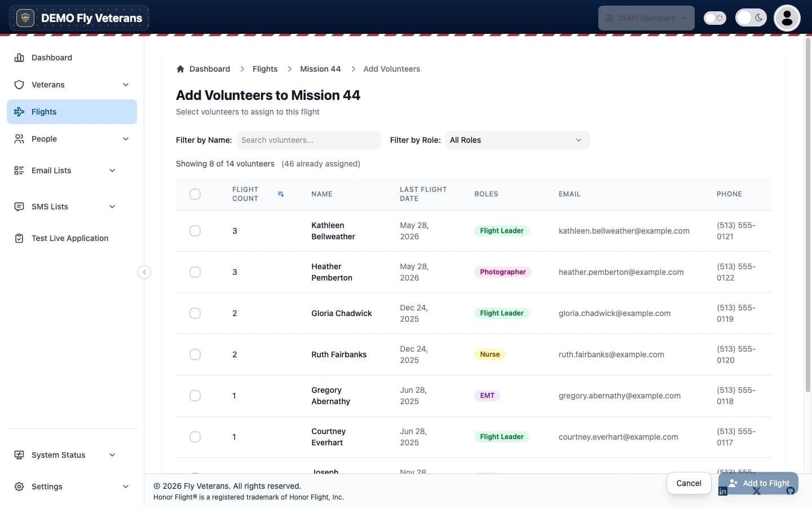Click the Flight Count sort icon
This screenshot has width=812, height=508.
281,194
